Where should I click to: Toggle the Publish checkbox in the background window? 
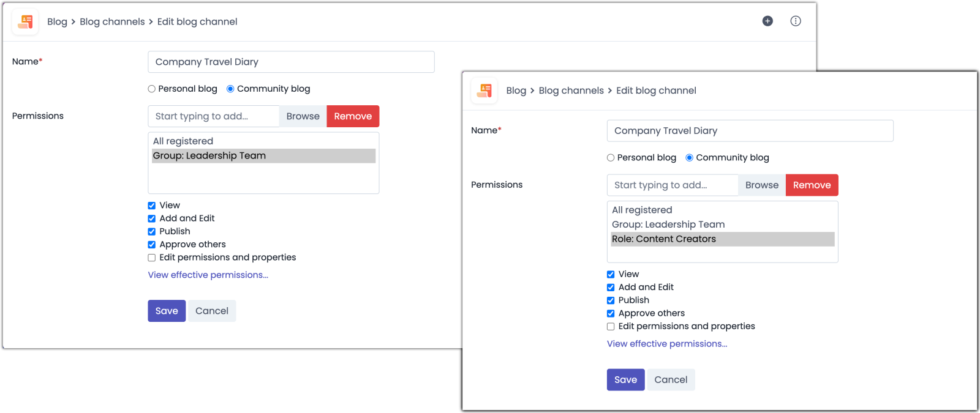[x=152, y=232]
